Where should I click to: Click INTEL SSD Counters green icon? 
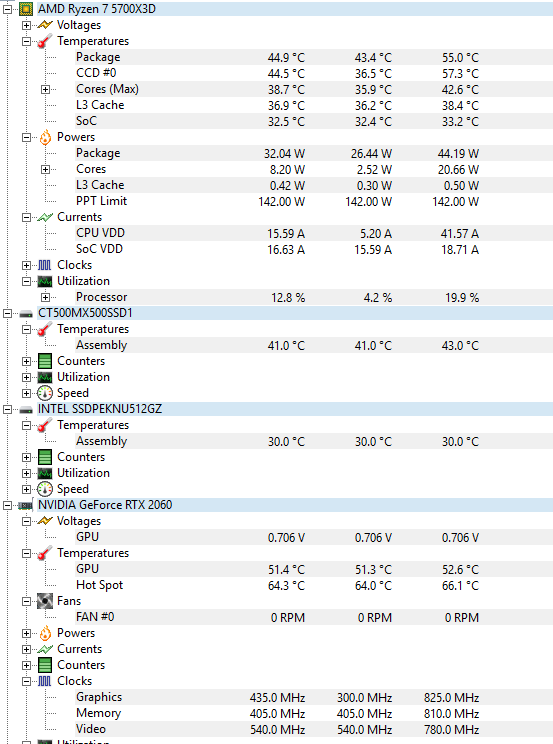click(x=45, y=457)
